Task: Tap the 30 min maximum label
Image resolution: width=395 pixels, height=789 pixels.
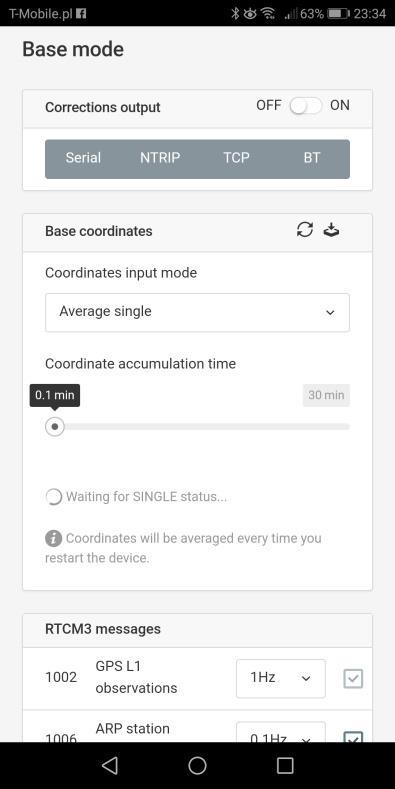Action: coord(326,395)
